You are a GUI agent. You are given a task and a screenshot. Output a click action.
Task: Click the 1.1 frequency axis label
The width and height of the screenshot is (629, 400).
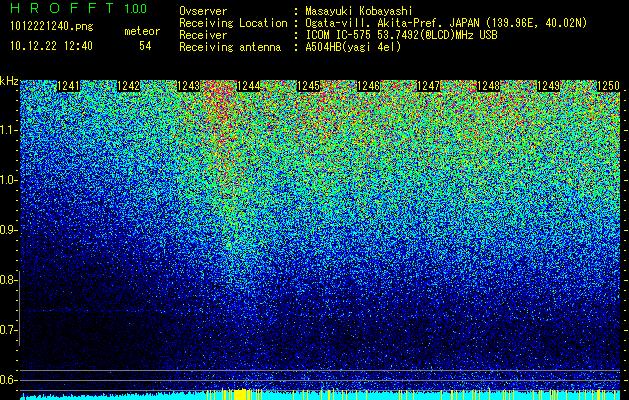[8, 130]
